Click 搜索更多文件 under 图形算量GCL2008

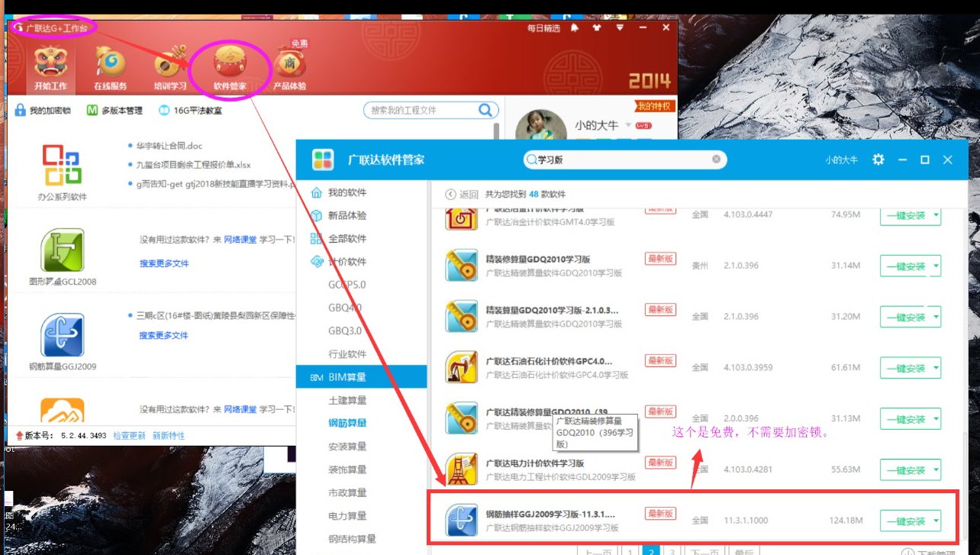(164, 263)
